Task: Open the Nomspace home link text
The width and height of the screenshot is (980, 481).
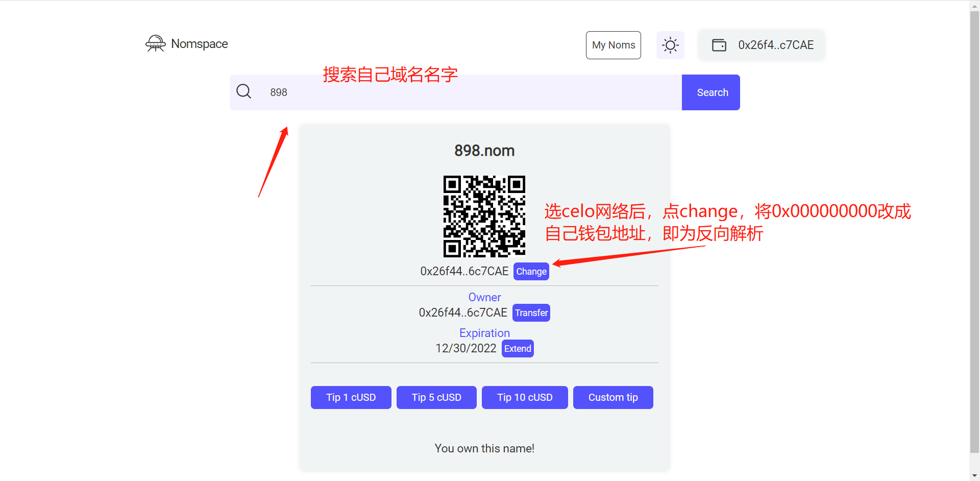Action: pos(200,44)
